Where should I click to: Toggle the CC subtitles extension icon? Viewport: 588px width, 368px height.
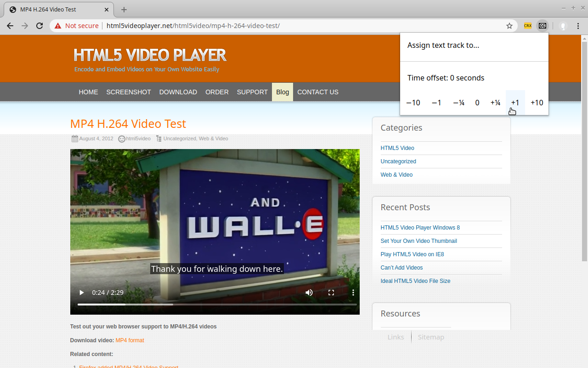click(543, 26)
